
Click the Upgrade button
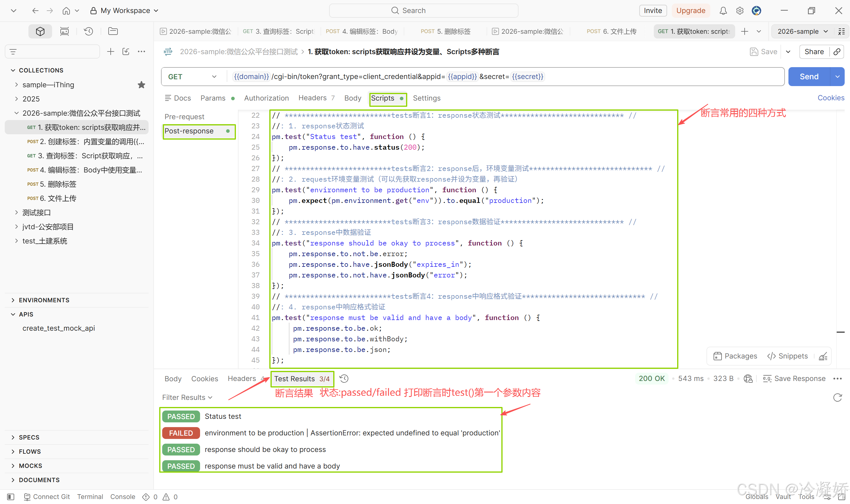690,11
